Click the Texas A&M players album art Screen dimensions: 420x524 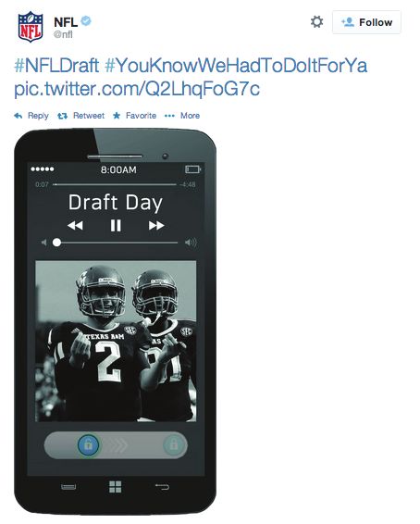click(x=116, y=342)
